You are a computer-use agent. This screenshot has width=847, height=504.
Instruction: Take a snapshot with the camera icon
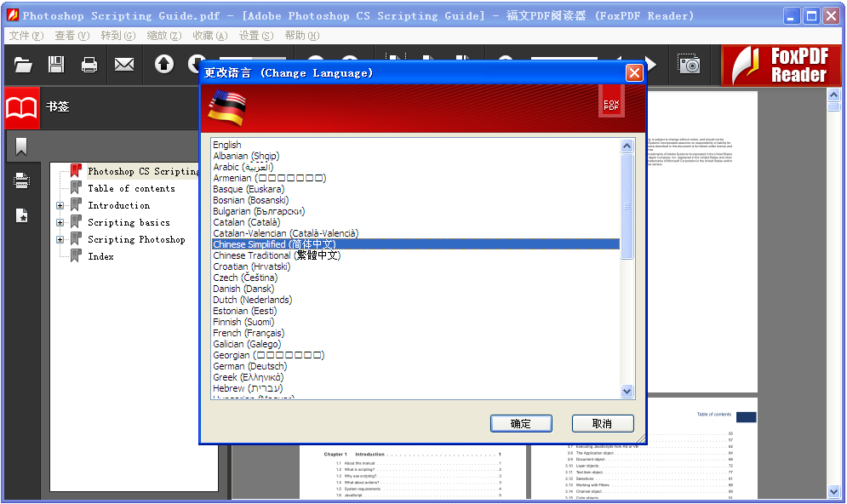point(689,65)
